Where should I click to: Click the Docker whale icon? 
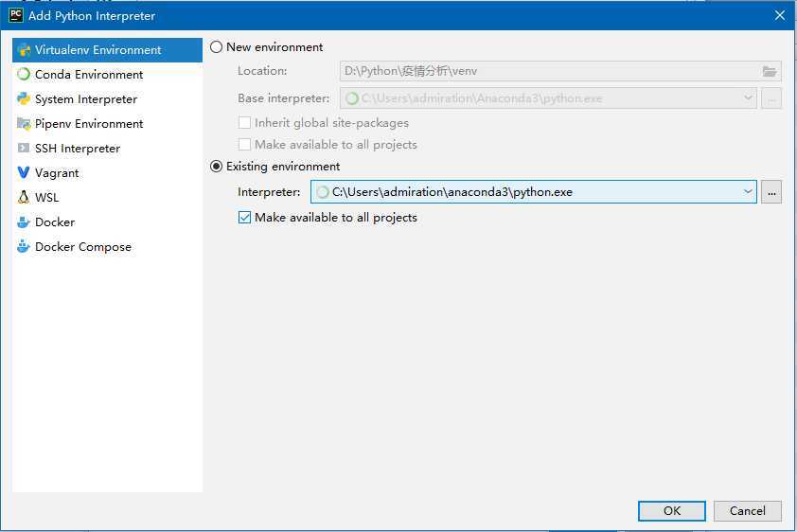[x=24, y=222]
